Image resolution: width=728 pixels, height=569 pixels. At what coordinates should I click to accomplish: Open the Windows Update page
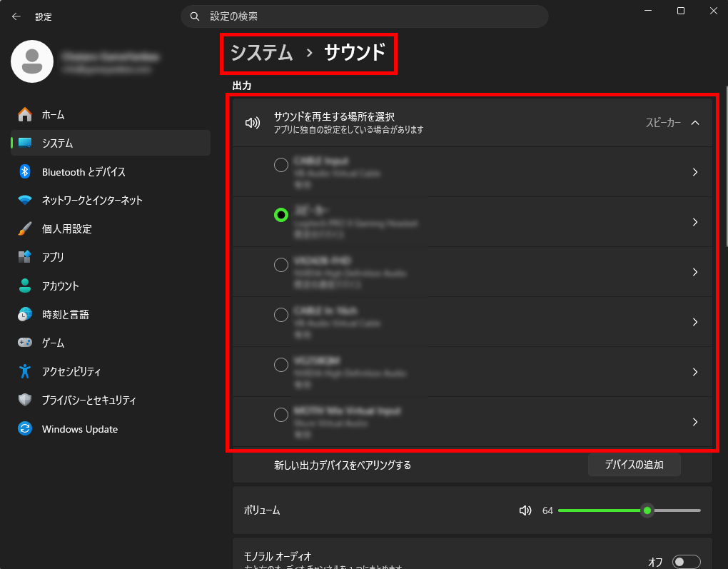[111, 429]
